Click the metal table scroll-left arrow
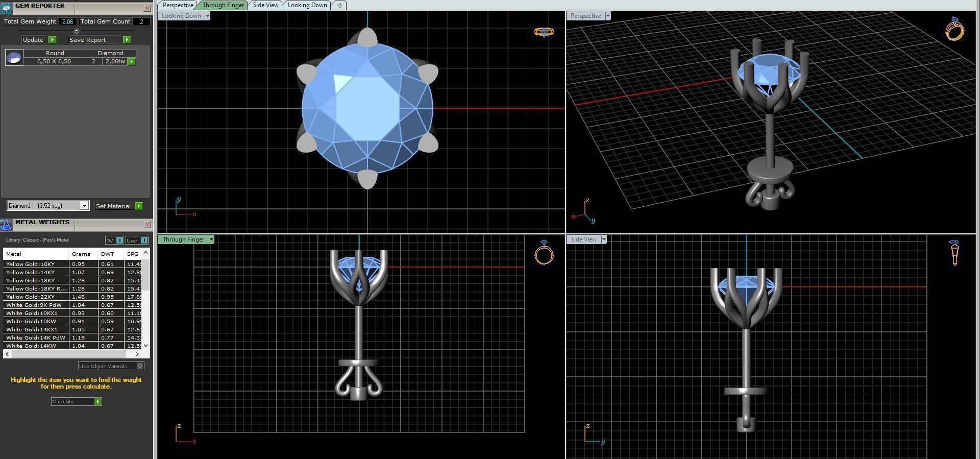The height and width of the screenshot is (459, 980). tap(7, 354)
